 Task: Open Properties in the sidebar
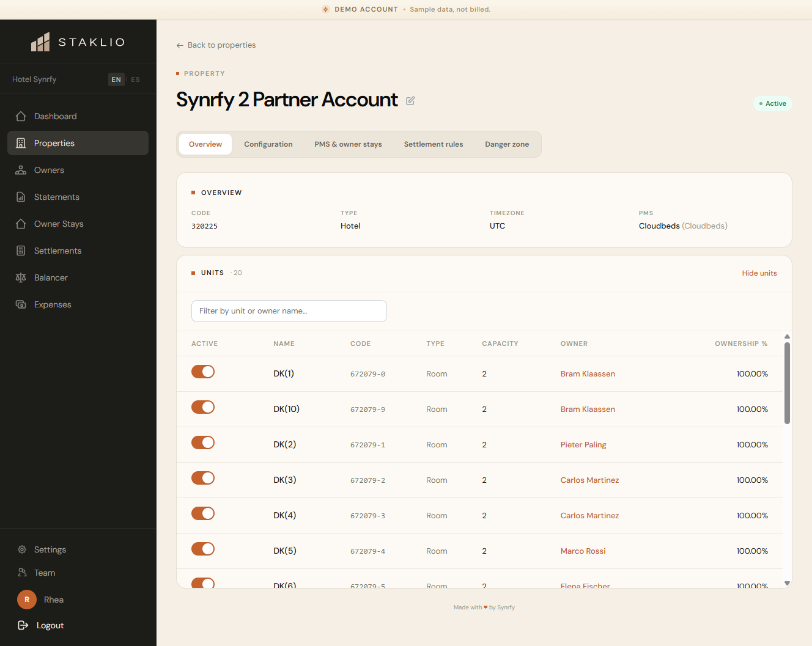click(x=78, y=143)
